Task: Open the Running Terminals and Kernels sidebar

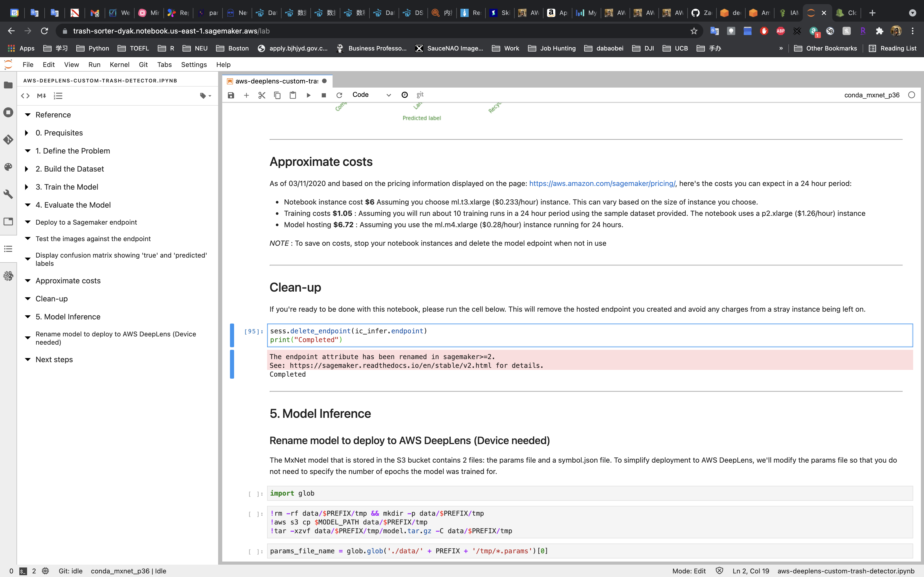Action: (x=9, y=112)
